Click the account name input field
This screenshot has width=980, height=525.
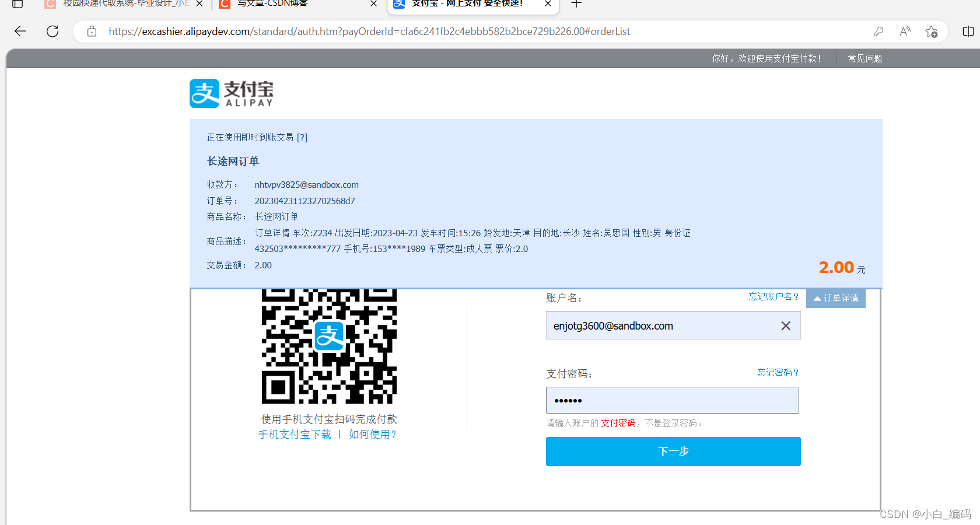(673, 325)
